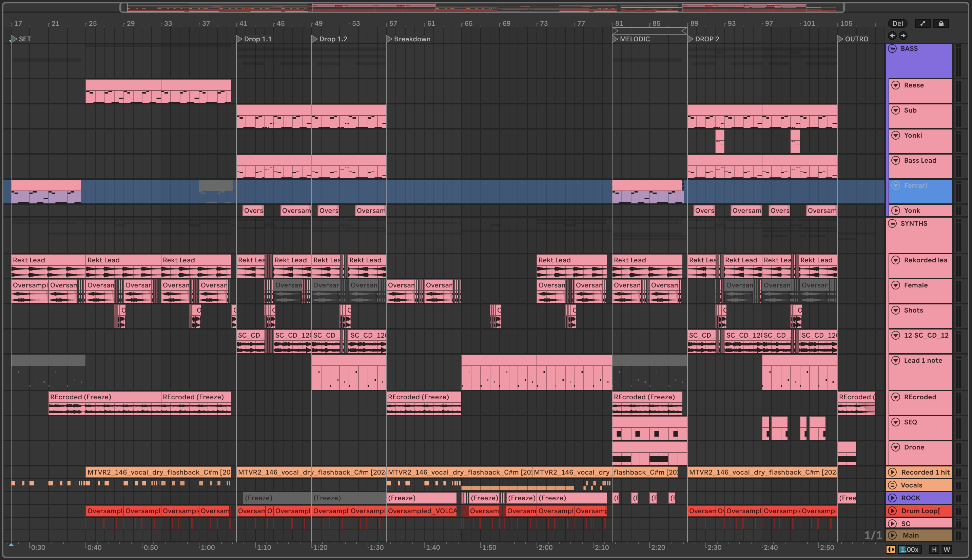The height and width of the screenshot is (560, 972).
Task: Click the Del locator button
Action: click(897, 23)
